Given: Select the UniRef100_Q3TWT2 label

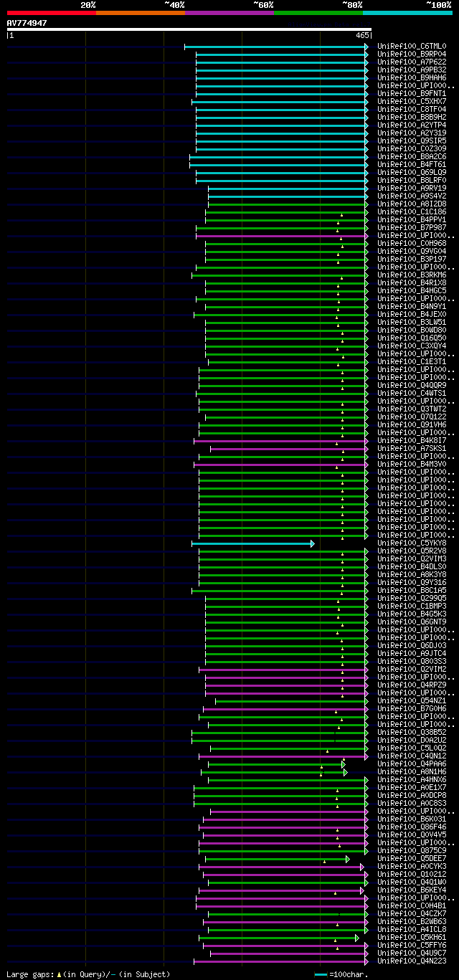Looking at the screenshot, I should point(412,409).
